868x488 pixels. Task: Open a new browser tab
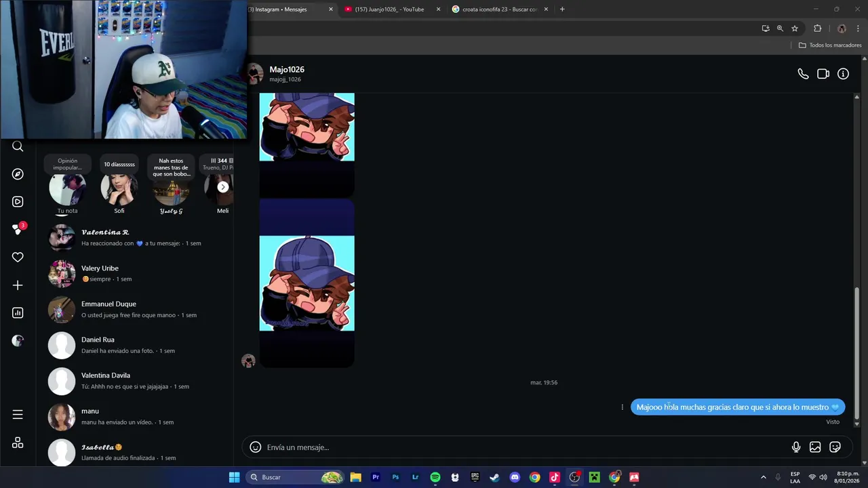[561, 9]
